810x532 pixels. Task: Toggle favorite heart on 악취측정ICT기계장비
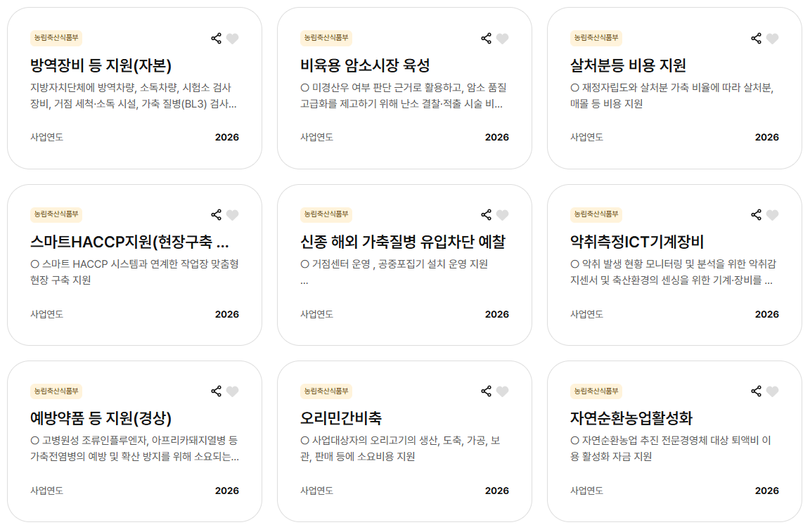772,215
